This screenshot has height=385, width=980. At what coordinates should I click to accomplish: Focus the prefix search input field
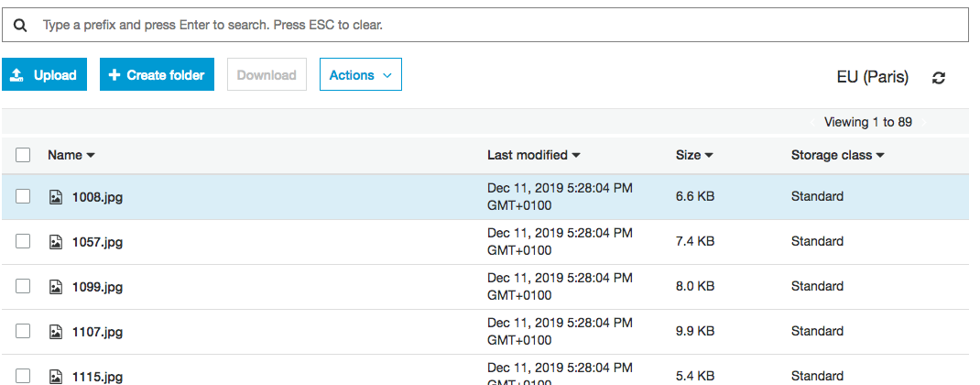coord(495,26)
